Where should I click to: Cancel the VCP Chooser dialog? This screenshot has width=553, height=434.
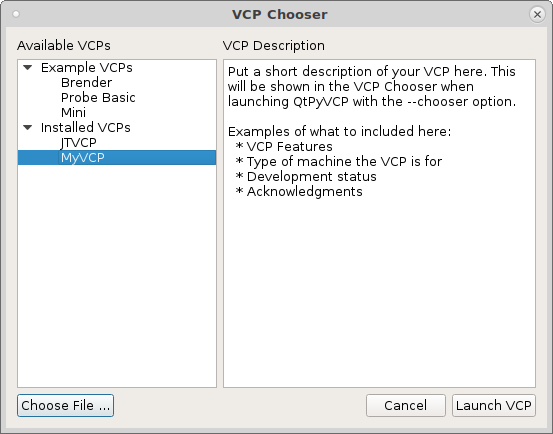pyautogui.click(x=406, y=405)
